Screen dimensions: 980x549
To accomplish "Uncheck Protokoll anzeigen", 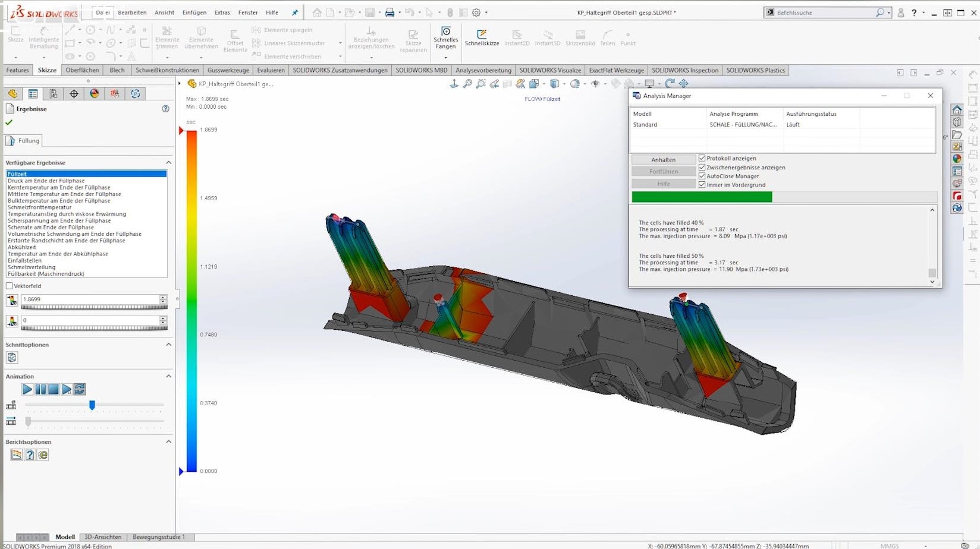I will [x=702, y=158].
